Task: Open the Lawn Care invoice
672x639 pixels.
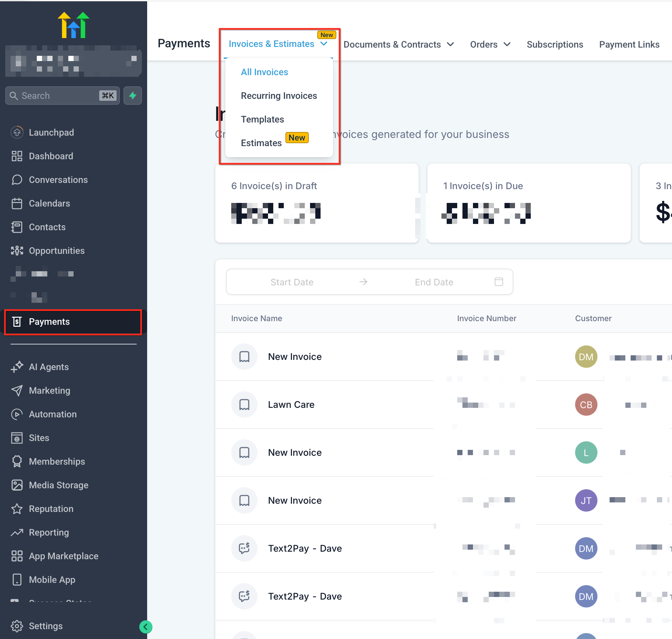Action: 291,405
